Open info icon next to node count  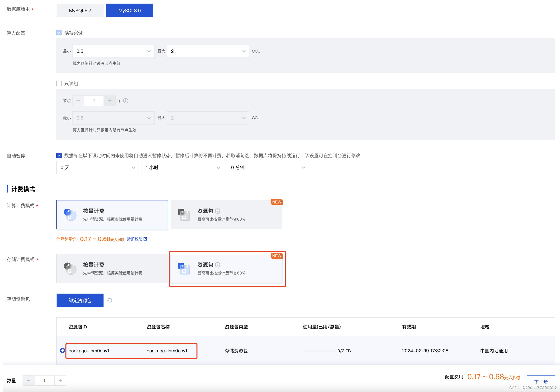coord(126,101)
